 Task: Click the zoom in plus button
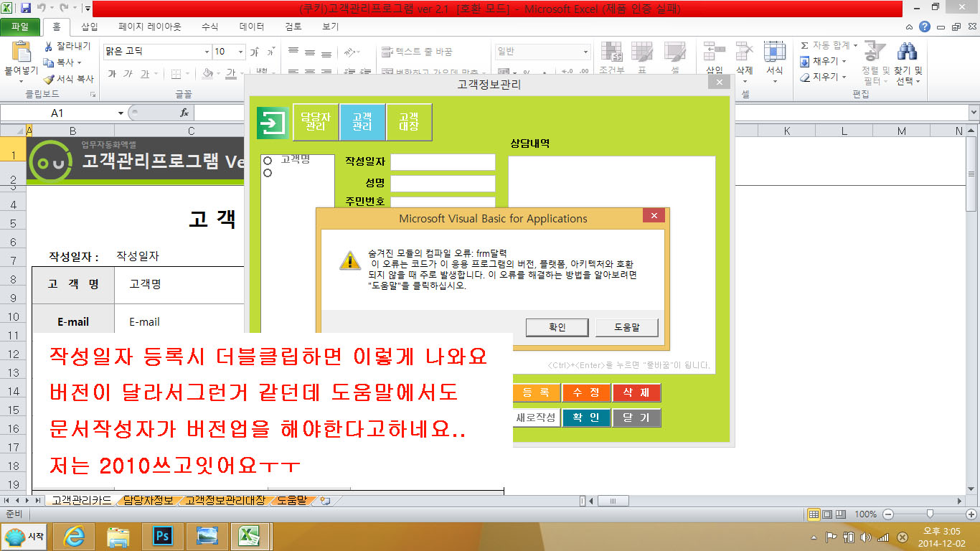click(x=971, y=514)
